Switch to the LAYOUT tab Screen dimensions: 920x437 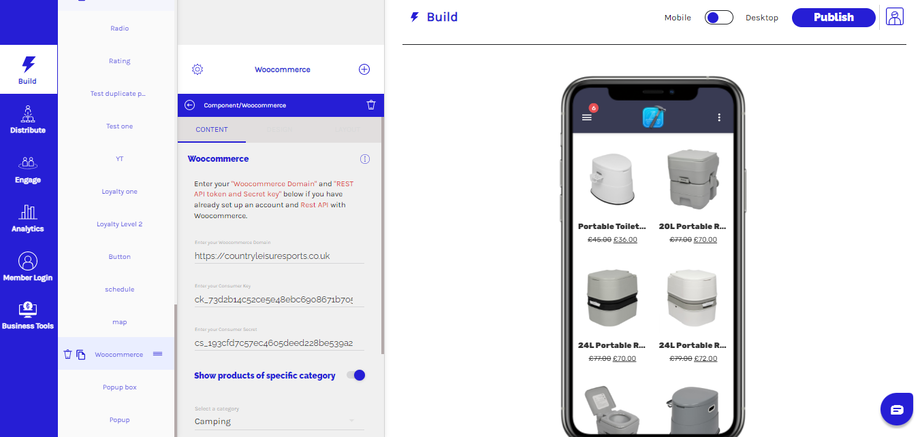pos(347,130)
